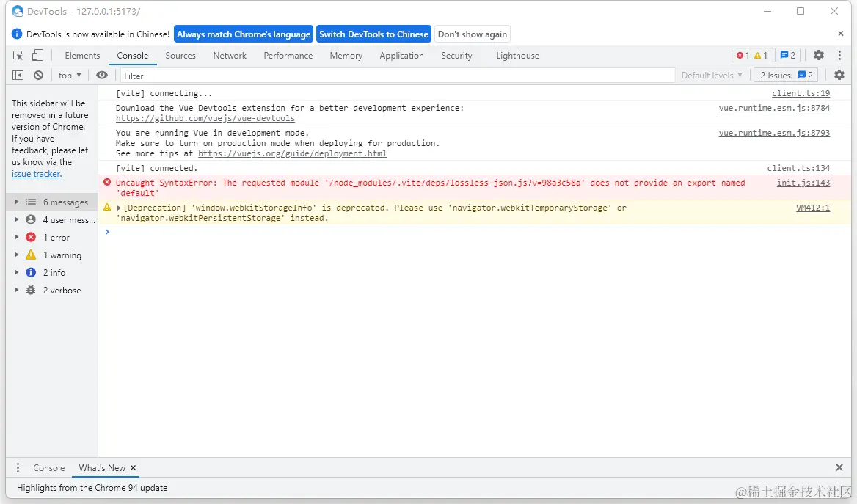
Task: Open source link vue.runtime.esm.js:8793
Action: tap(774, 133)
